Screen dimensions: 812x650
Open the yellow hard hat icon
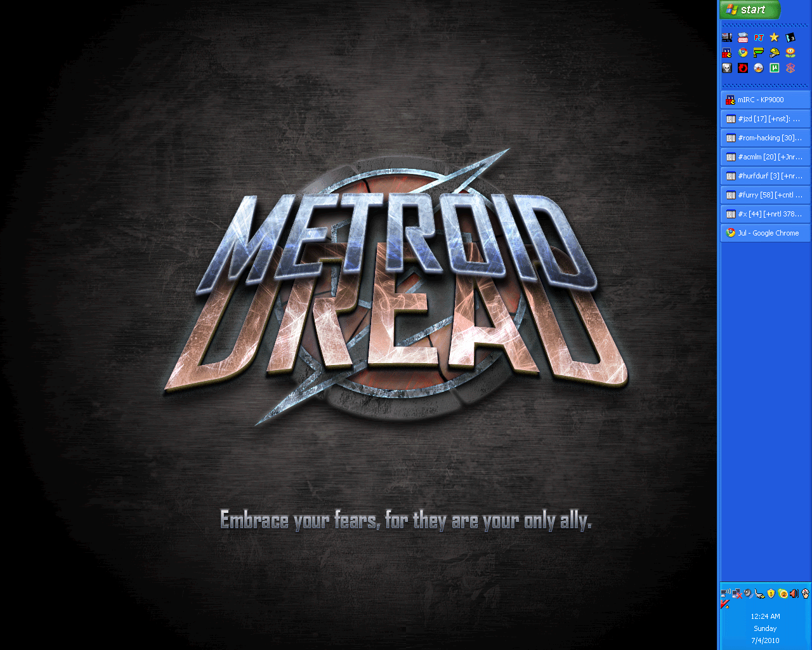coord(774,53)
